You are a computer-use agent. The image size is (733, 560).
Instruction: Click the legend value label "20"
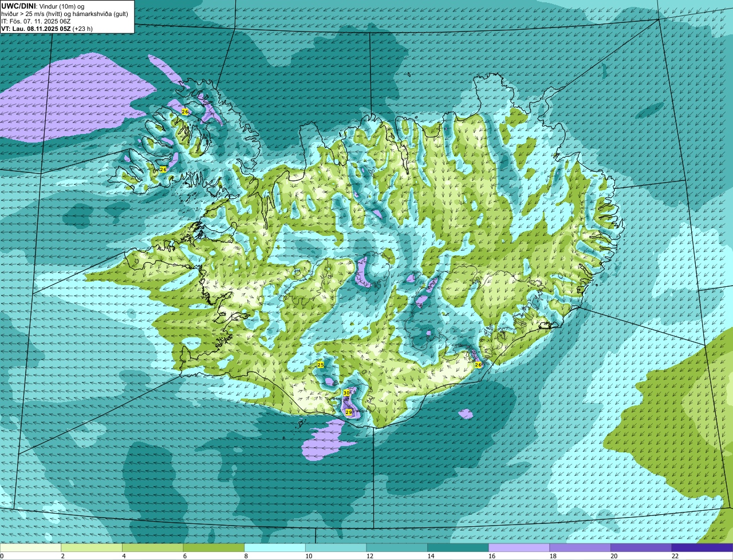coord(614,556)
